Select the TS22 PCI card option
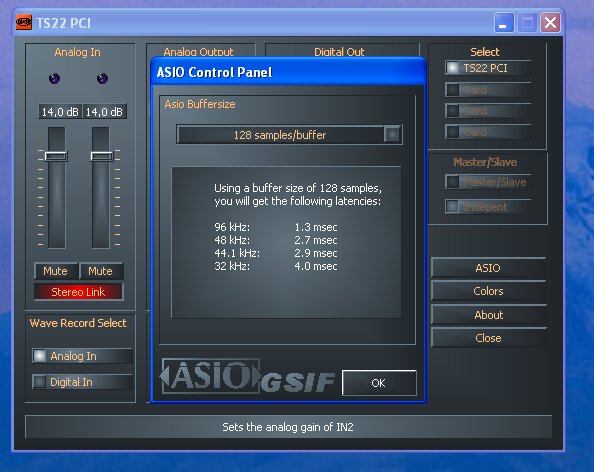The height and width of the screenshot is (472, 594). (x=488, y=68)
